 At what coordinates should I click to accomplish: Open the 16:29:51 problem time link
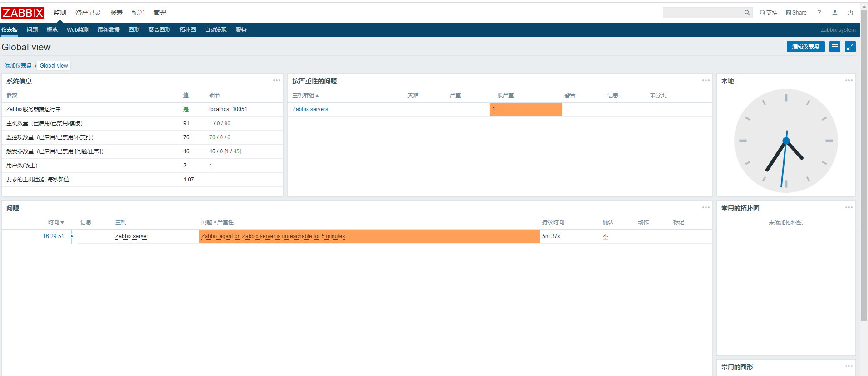(x=54, y=236)
